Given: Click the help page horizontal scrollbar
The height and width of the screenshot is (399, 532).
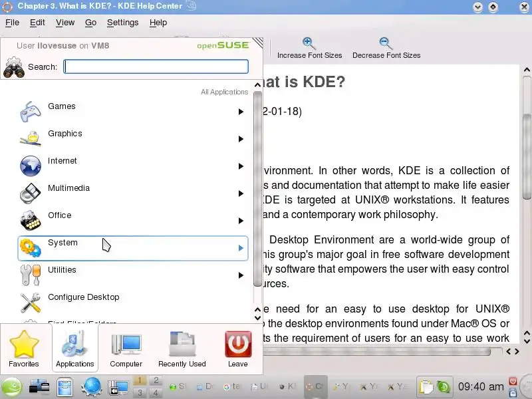Looking at the screenshot, I should click(376, 352).
